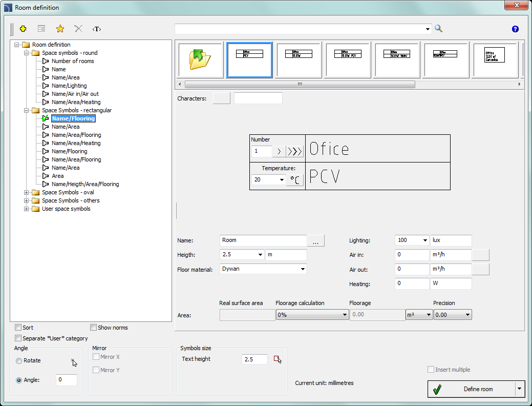Click the Text height input field
532x406 pixels.
pyautogui.click(x=254, y=359)
